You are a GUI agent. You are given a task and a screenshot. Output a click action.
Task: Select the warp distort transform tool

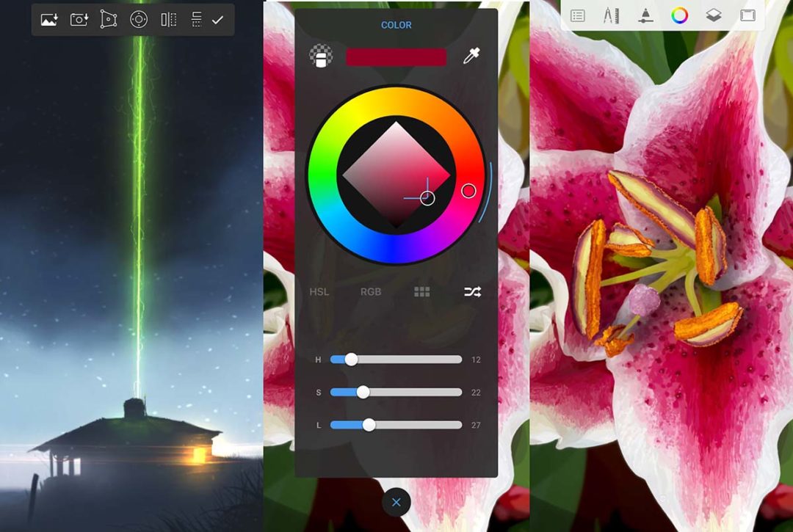pyautogui.click(x=108, y=19)
